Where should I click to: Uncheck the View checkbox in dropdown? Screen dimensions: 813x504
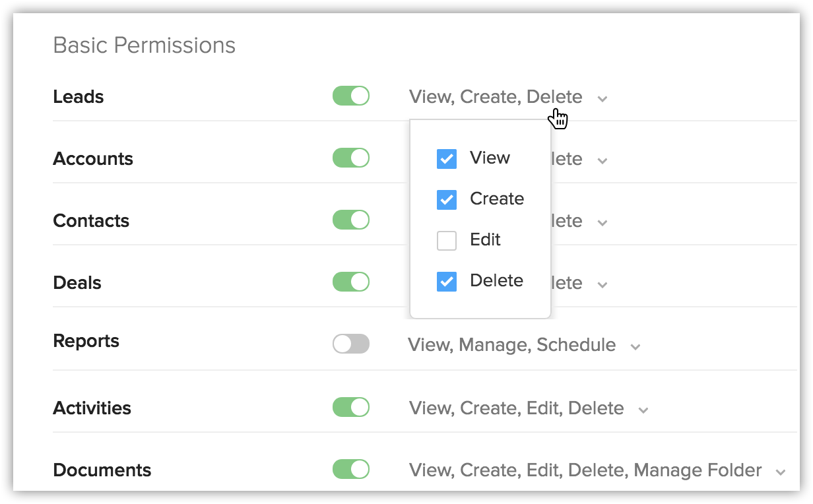(447, 159)
